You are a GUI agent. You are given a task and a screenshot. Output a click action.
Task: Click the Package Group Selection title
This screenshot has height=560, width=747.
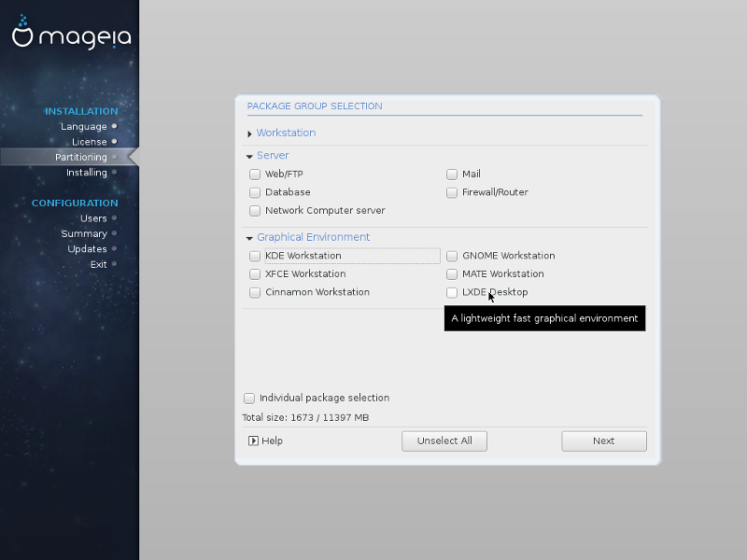[315, 105]
